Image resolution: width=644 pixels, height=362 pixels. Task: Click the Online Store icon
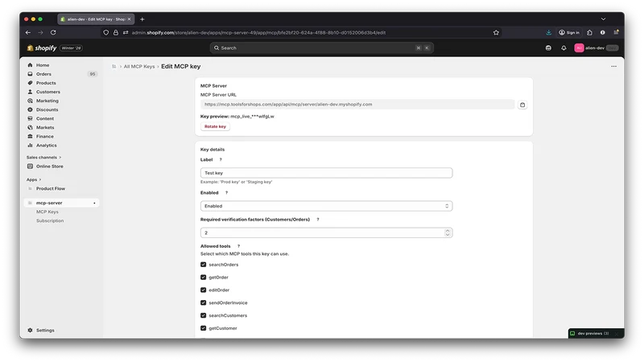[30, 167]
